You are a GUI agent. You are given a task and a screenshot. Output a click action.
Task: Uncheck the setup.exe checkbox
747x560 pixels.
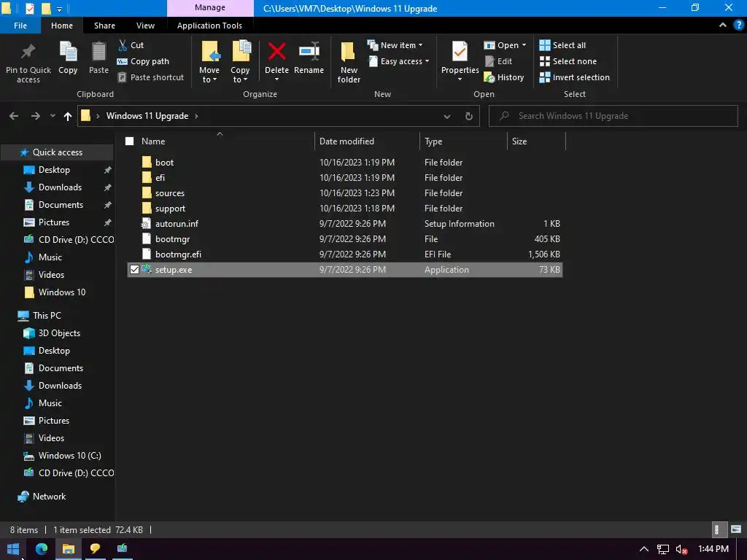(x=134, y=270)
